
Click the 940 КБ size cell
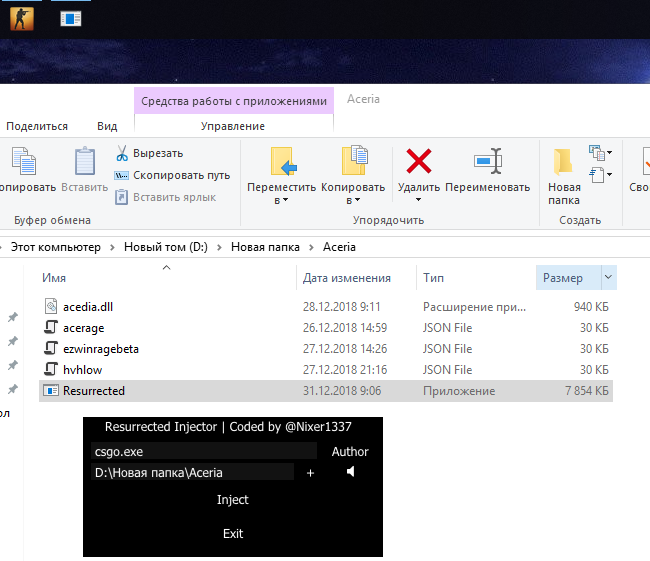tap(591, 307)
